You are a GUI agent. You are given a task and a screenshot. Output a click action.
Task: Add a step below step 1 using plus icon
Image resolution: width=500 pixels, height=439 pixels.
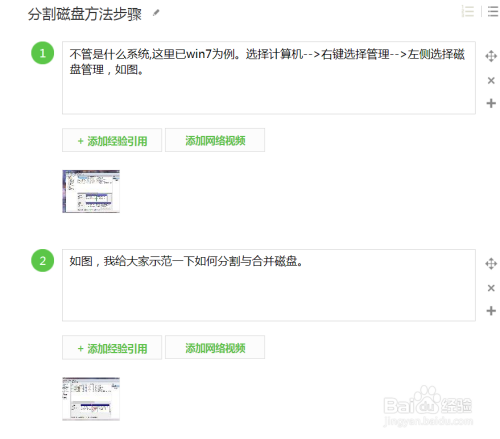click(x=491, y=103)
